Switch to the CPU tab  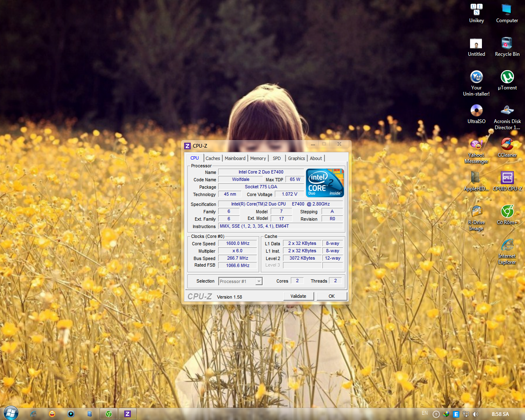194,158
